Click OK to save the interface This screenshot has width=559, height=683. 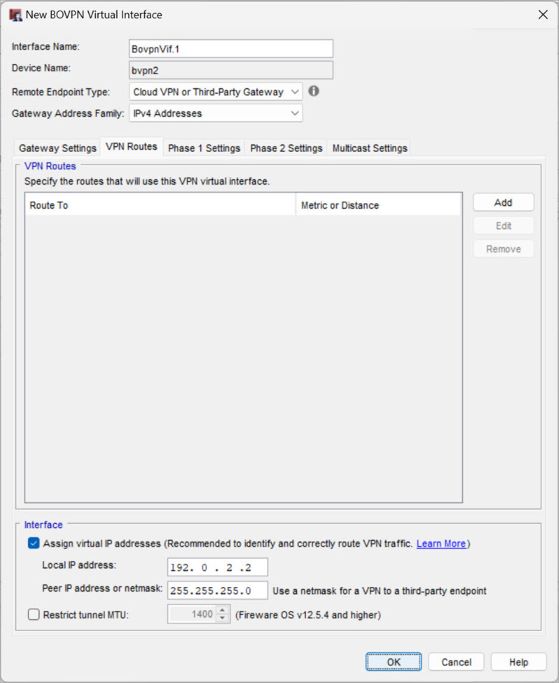pyautogui.click(x=393, y=662)
